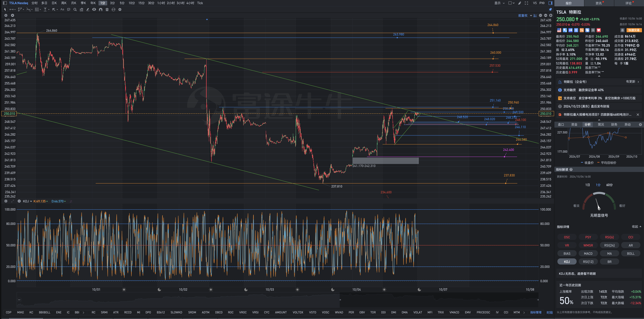Switch to 日K daily candlestick period

coord(54,3)
